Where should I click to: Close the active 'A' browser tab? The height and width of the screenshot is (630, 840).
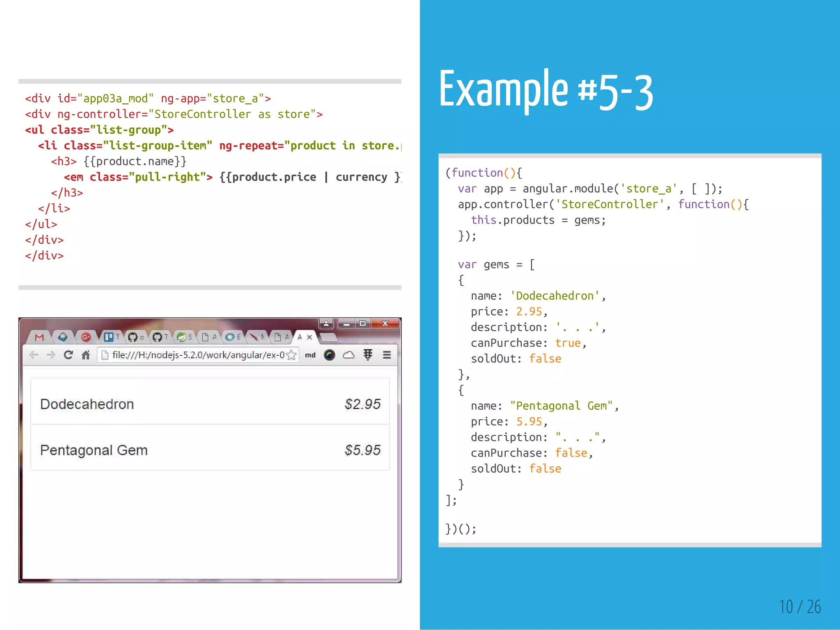click(310, 337)
